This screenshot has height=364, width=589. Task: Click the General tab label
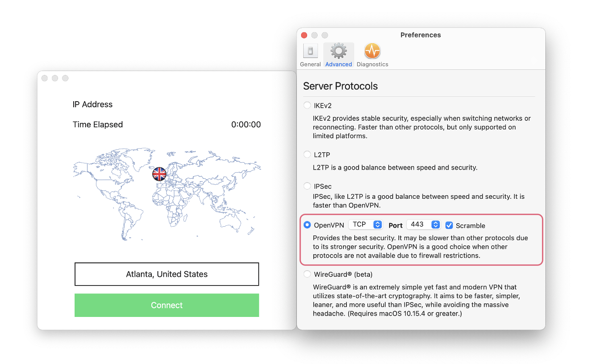pyautogui.click(x=310, y=64)
